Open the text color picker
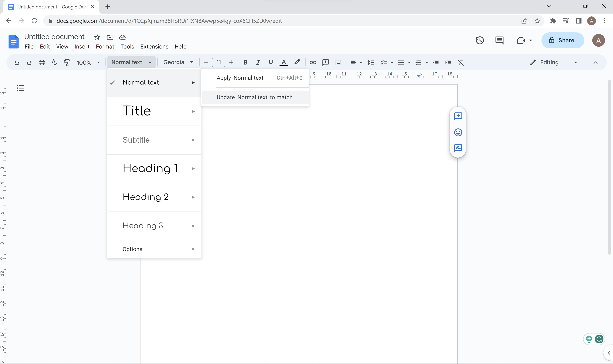 [284, 63]
